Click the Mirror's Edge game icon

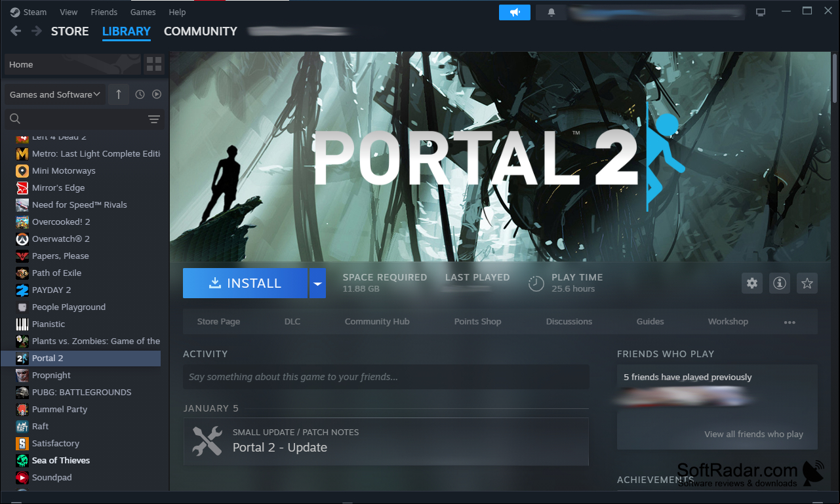click(x=22, y=187)
